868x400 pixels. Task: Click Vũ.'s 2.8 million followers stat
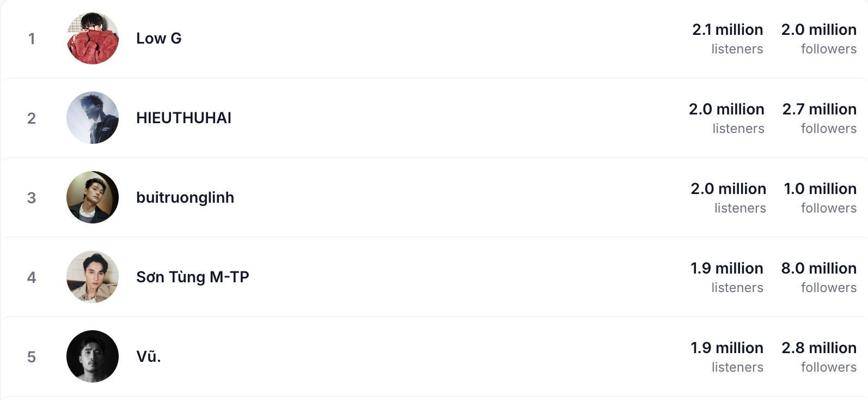(819, 348)
